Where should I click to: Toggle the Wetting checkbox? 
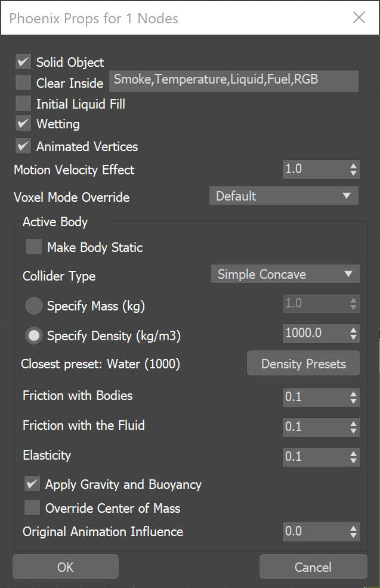[23, 124]
